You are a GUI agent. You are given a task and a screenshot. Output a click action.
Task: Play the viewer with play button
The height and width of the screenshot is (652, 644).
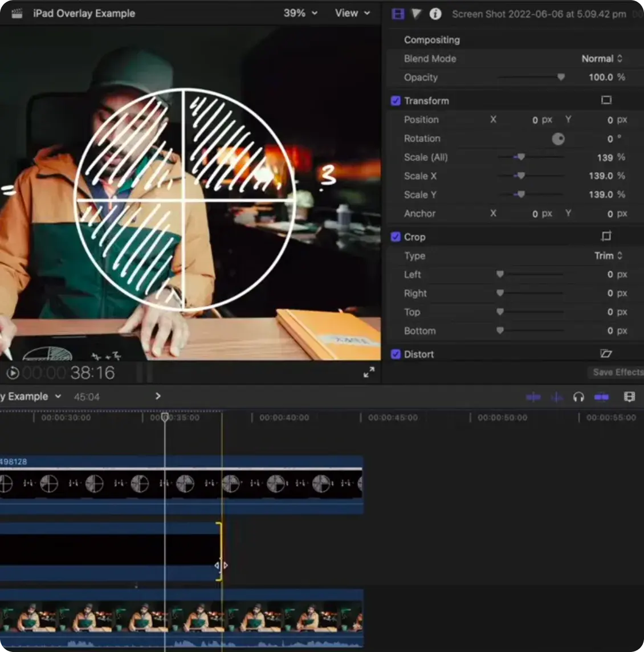[x=13, y=373]
